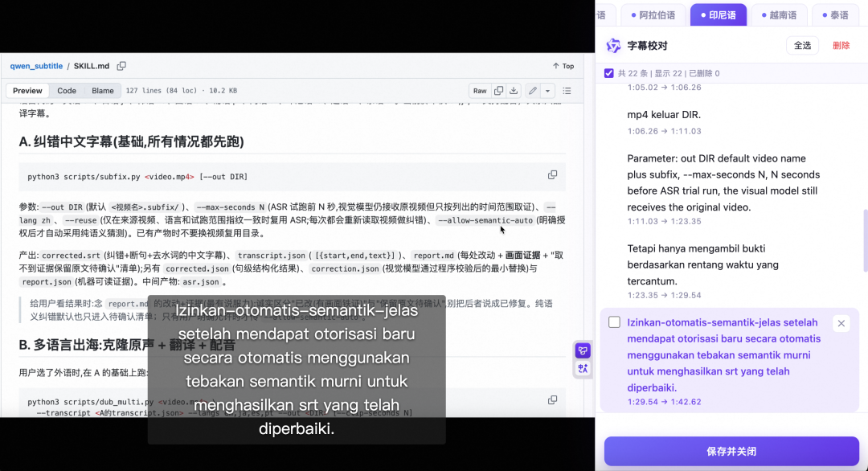Click the --allow-semantic-auto code text
This screenshot has width=868, height=471.
coord(485,220)
